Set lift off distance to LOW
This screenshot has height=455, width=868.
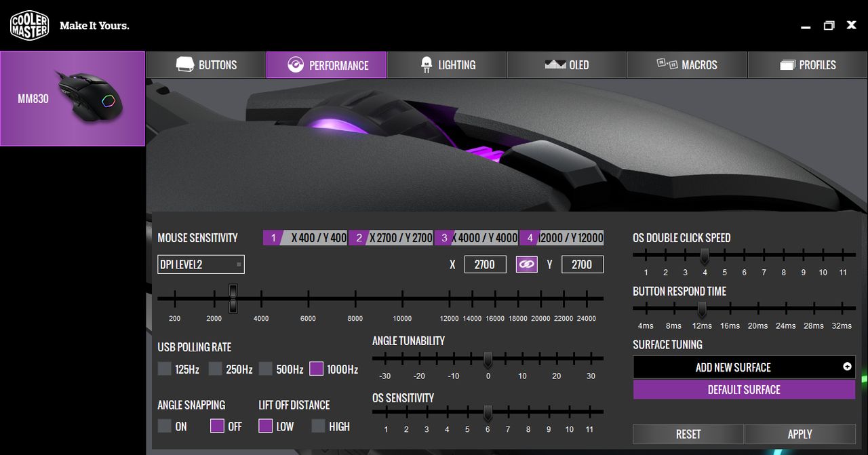click(x=266, y=426)
